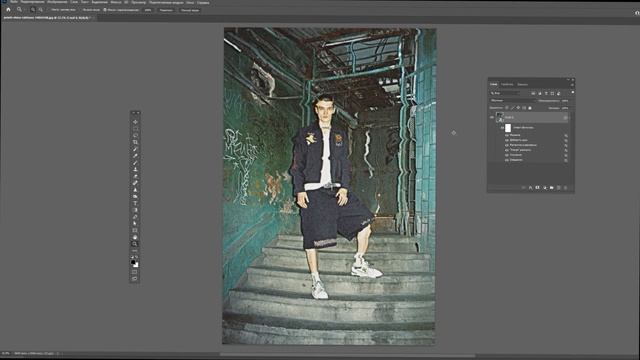Open Изображение menu

pos(57,2)
